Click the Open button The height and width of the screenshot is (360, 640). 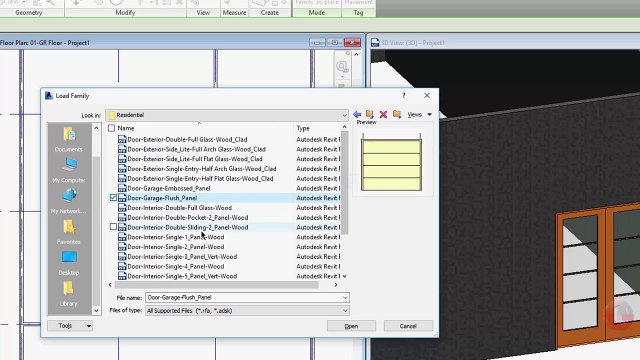[x=351, y=326]
